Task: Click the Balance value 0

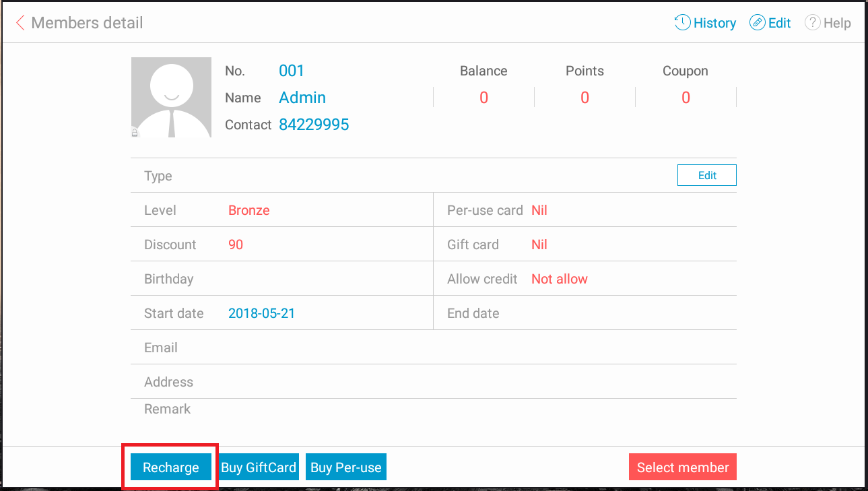Action: 483,98
